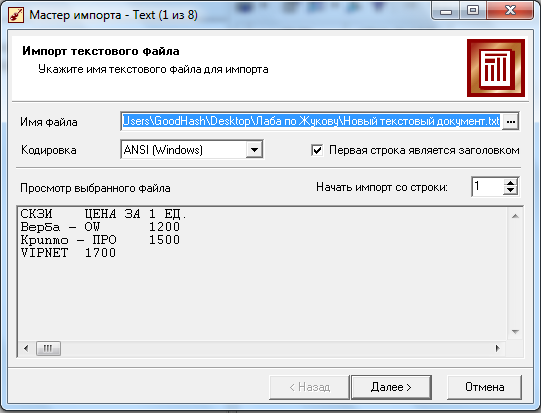
Task: Click the "Далее >" button
Action: pos(391,387)
